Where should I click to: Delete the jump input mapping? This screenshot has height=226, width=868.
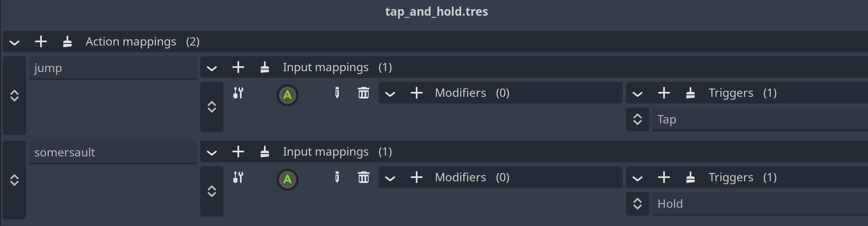(x=364, y=93)
